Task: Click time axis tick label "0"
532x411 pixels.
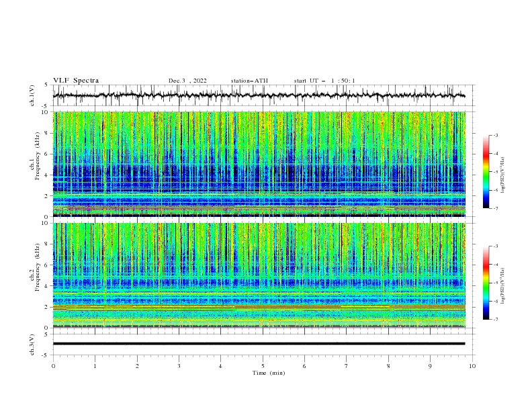Action: 53,366
